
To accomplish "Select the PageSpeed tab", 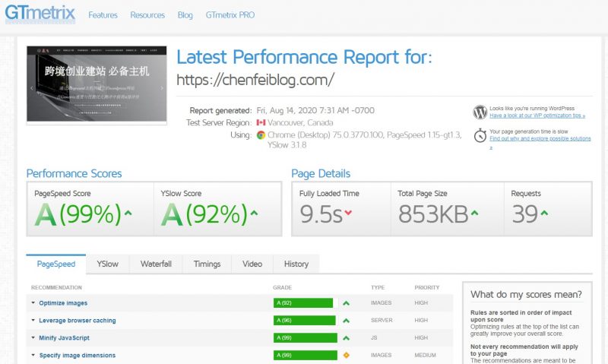I will click(x=55, y=264).
